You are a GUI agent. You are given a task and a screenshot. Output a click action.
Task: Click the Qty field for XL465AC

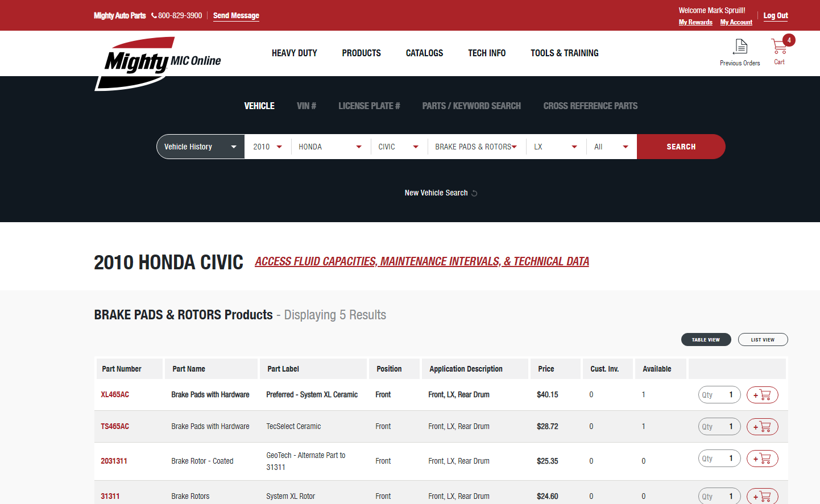(x=719, y=395)
